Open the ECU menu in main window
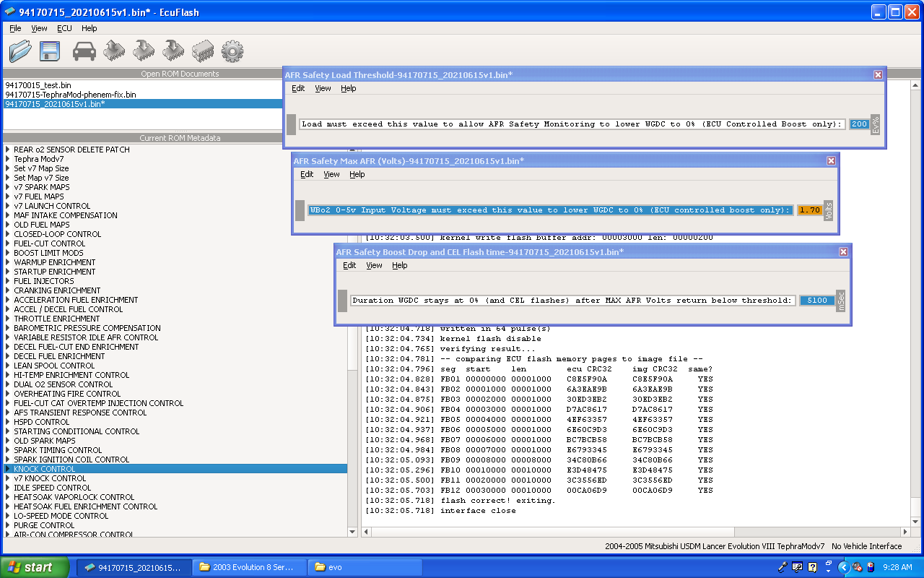Viewport: 924px width, 578px height. pyautogui.click(x=64, y=28)
